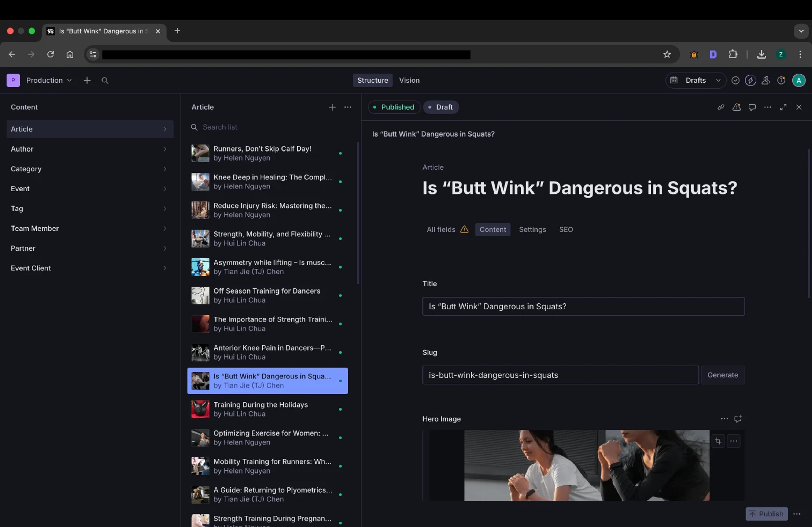The width and height of the screenshot is (812, 527).
Task: Open the browser downloads icon
Action: [x=761, y=55]
